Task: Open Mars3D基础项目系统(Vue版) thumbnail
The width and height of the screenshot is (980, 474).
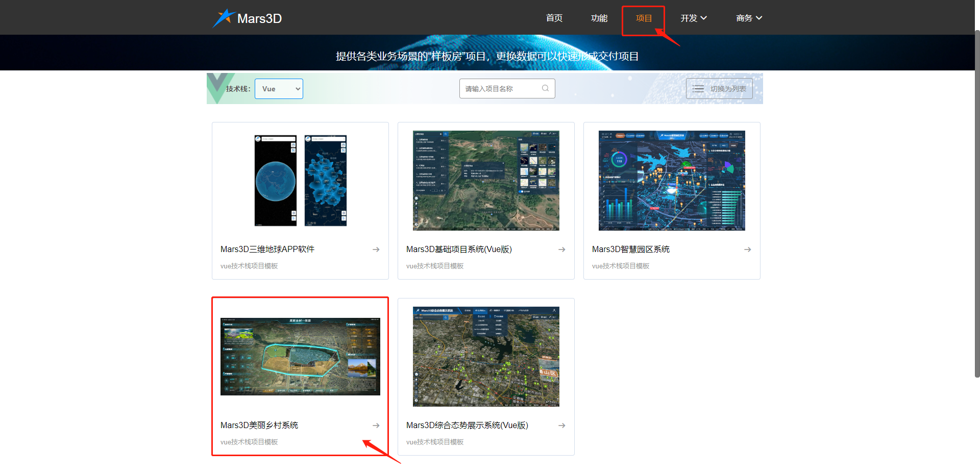Action: tap(486, 181)
